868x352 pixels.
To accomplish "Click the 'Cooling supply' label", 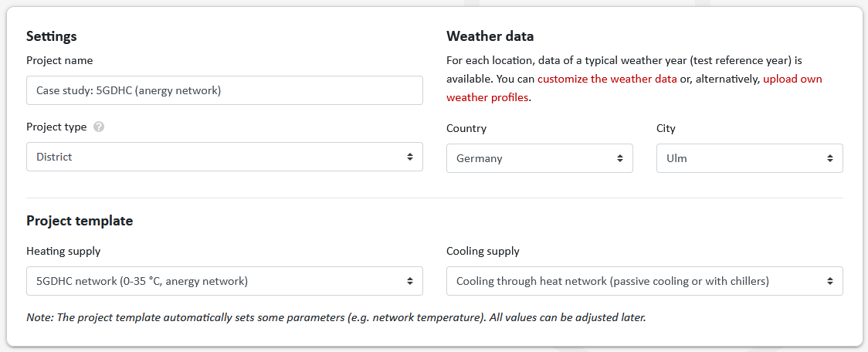I will 483,252.
